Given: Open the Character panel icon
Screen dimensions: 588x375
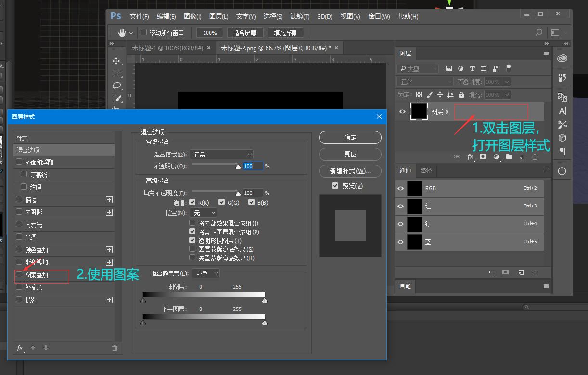Looking at the screenshot, I should point(562,111).
